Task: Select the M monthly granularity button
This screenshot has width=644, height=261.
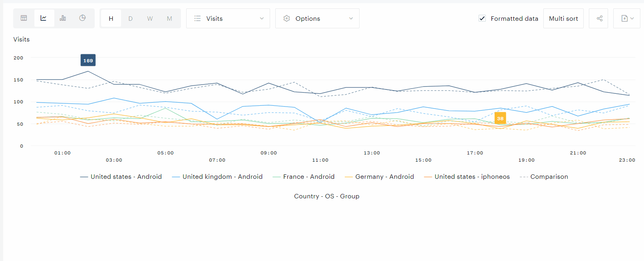Action: 169,18
